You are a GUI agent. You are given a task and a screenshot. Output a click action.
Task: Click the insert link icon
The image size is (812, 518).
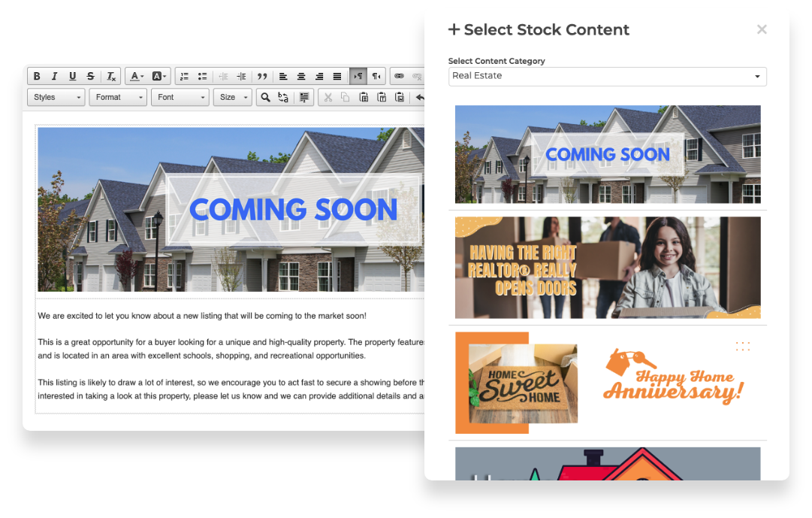pyautogui.click(x=399, y=76)
